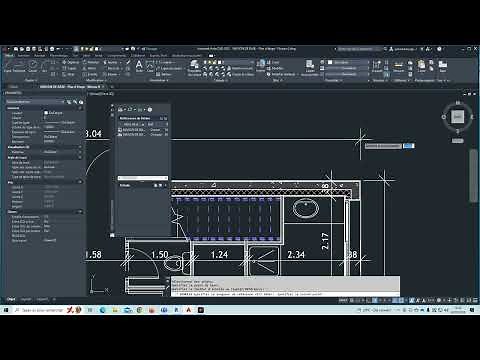Expand the Annotation panel flyout

coord(159,80)
